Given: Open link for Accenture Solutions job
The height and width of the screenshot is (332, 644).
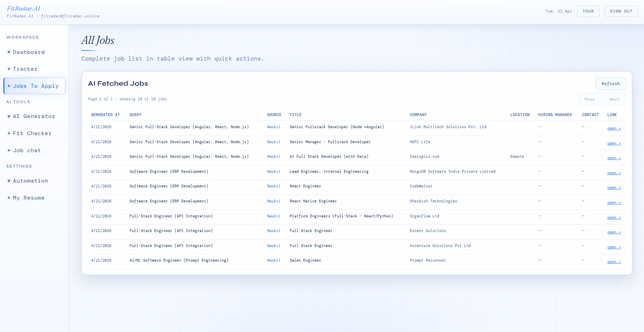Looking at the screenshot, I should (614, 247).
